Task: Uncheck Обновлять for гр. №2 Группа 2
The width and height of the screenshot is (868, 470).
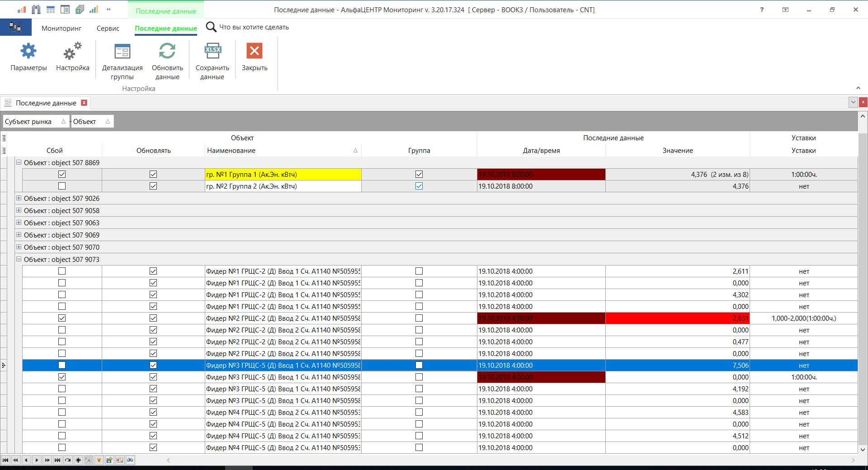Action: point(153,186)
